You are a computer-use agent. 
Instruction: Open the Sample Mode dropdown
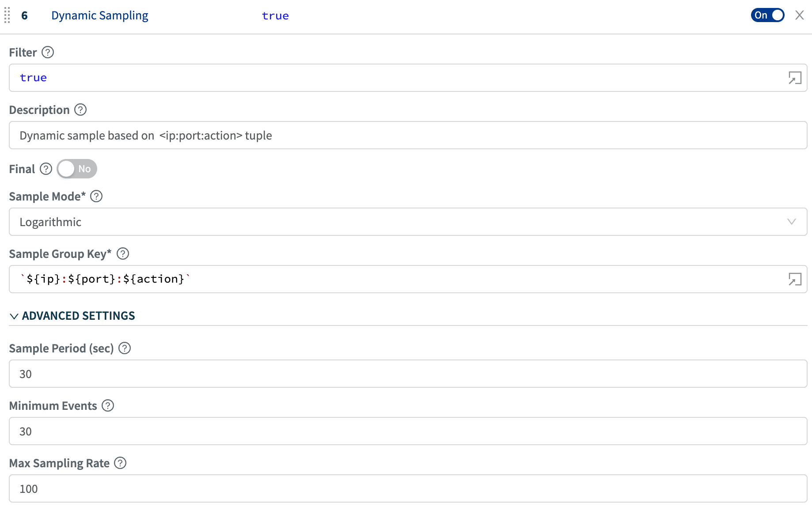(x=791, y=222)
